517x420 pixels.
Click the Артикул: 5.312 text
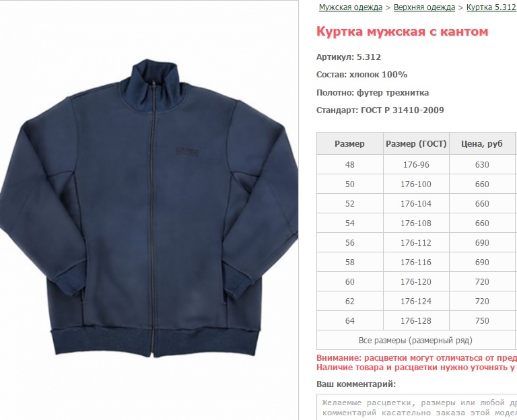[349, 57]
